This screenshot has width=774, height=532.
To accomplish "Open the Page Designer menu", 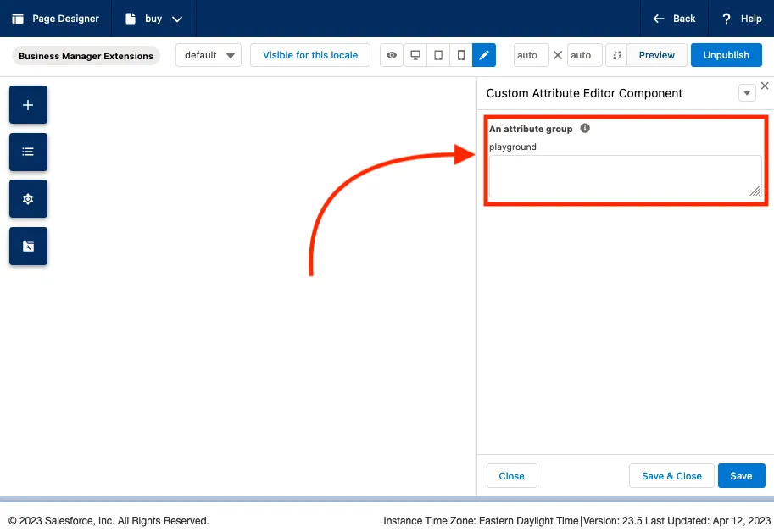I will click(56, 19).
